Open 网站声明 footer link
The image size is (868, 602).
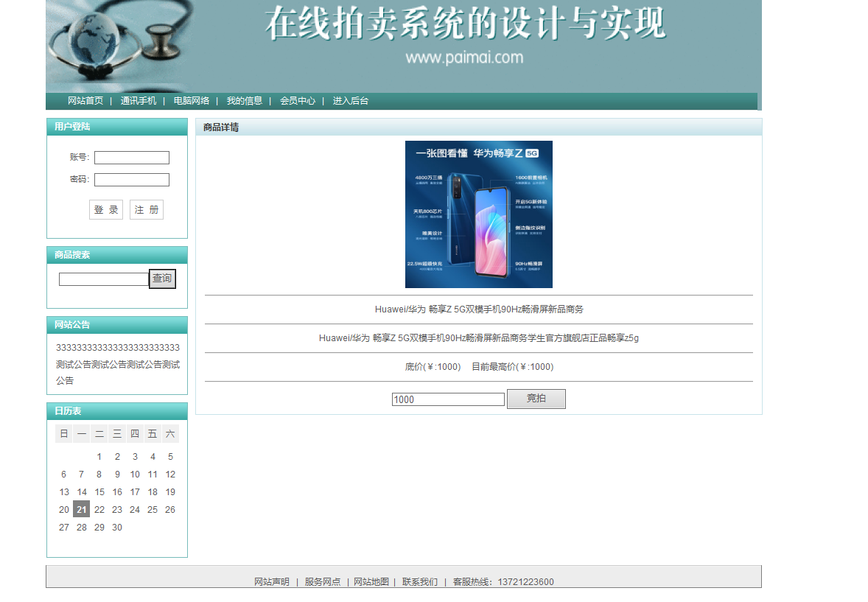tap(272, 582)
